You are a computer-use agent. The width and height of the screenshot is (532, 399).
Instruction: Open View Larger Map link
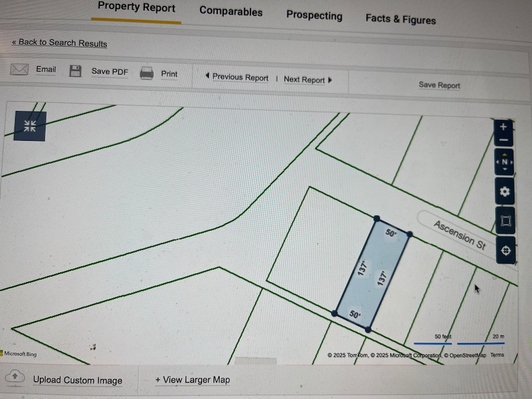click(x=192, y=380)
